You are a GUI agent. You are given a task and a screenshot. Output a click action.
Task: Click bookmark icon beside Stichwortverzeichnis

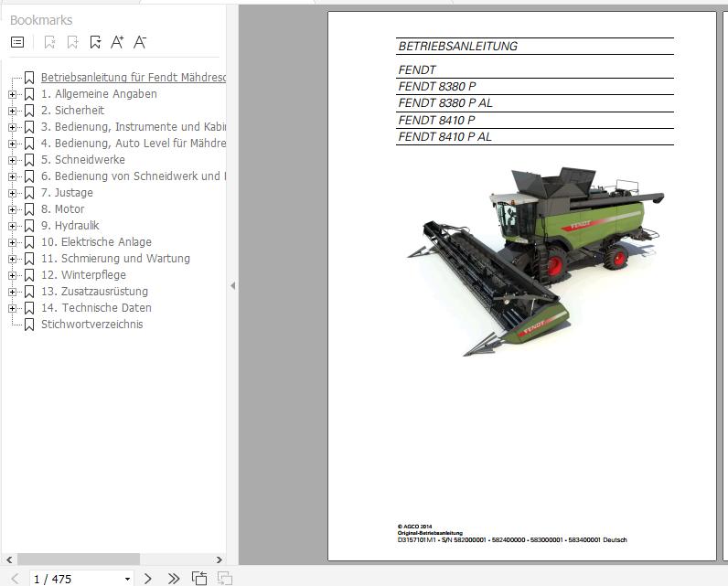click(x=29, y=325)
